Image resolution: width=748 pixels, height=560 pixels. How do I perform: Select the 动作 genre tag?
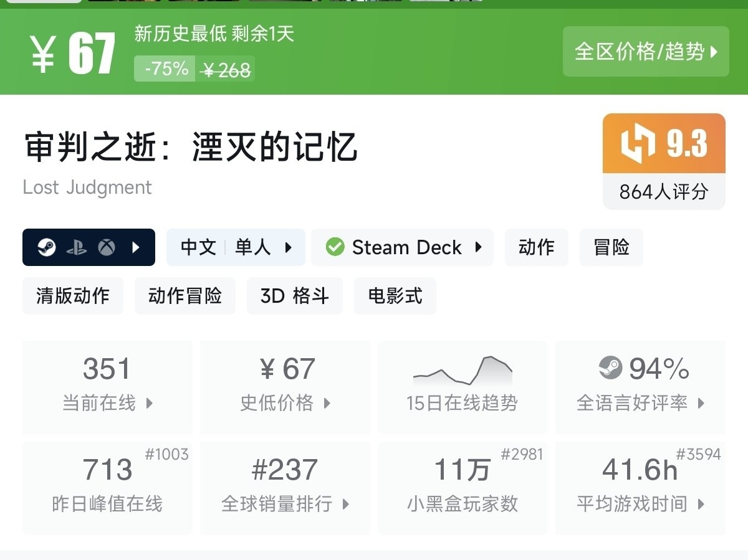pyautogui.click(x=536, y=247)
